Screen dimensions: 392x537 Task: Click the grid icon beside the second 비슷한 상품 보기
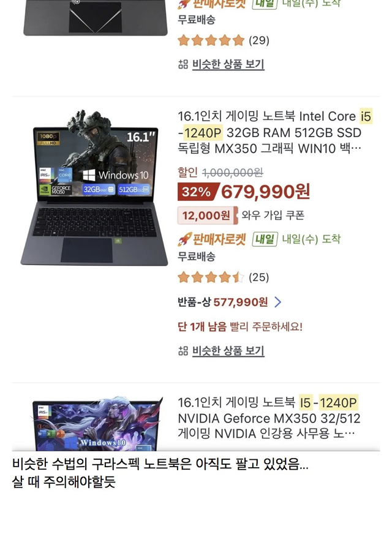(183, 351)
